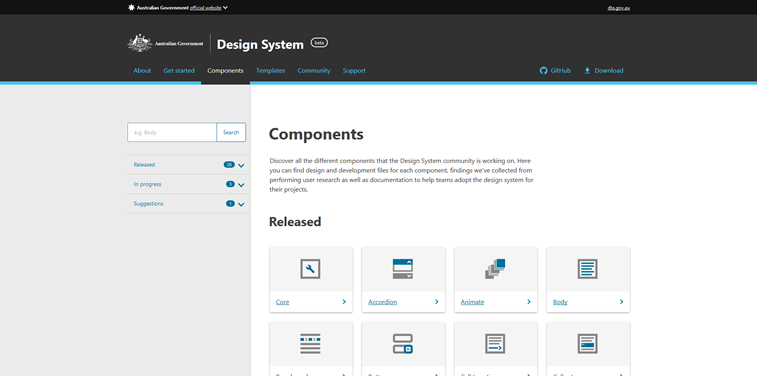The height and width of the screenshot is (376, 757).
Task: Click the Core wrench icon
Action: [310, 269]
